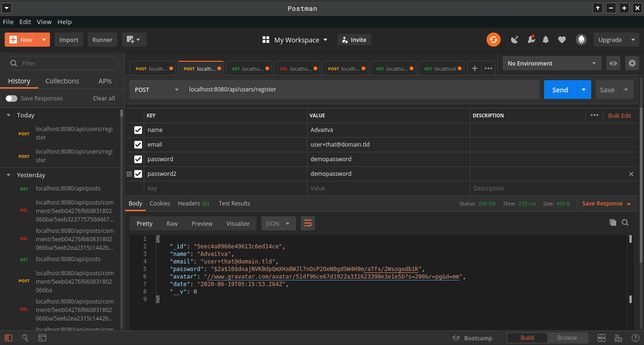
Task: Copy the response using the copy icon
Action: click(613, 222)
